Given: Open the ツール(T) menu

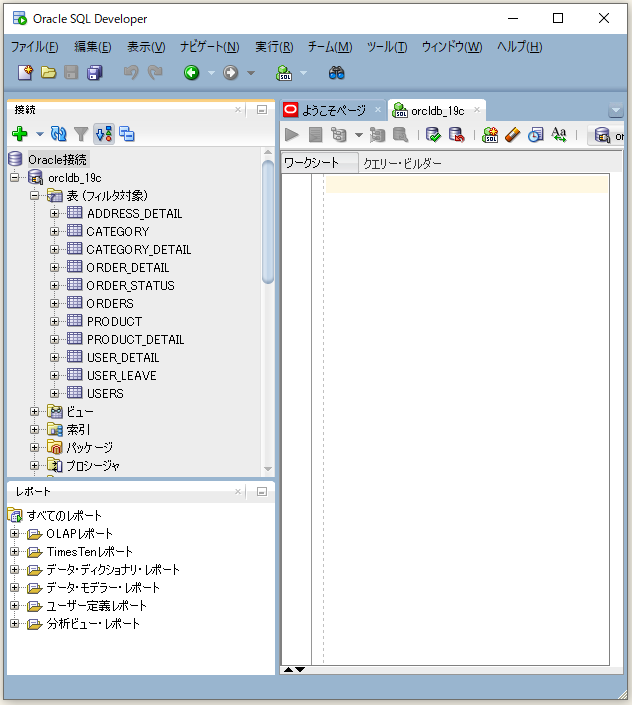Looking at the screenshot, I should (x=387, y=47).
